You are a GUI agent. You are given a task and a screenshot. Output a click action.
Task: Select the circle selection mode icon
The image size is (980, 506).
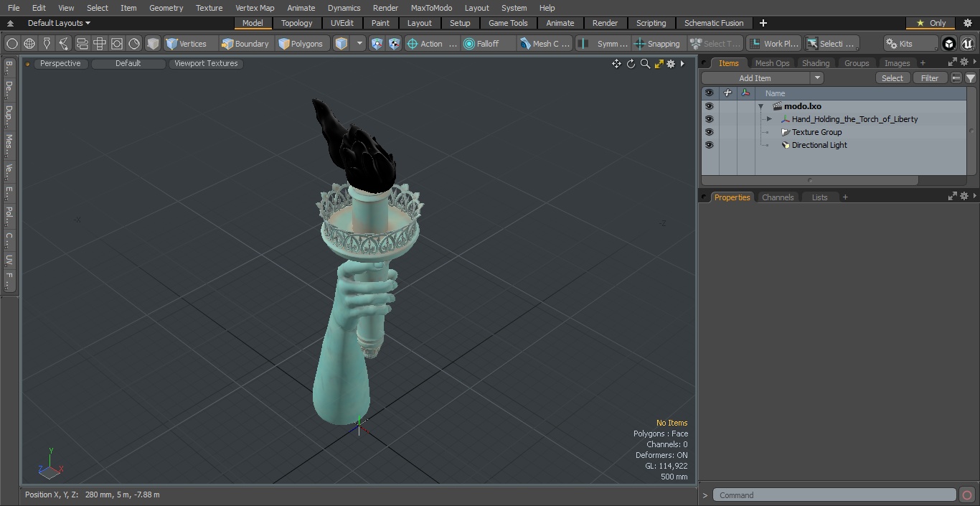pyautogui.click(x=12, y=44)
